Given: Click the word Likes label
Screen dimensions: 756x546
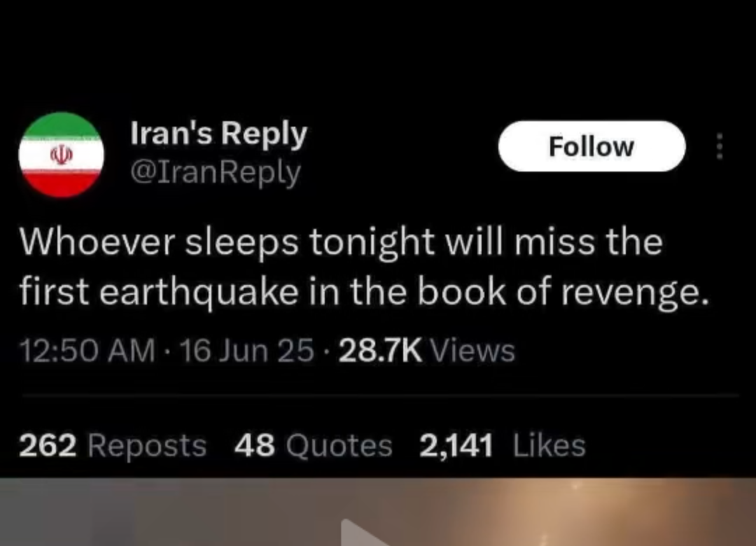Looking at the screenshot, I should (x=549, y=444).
